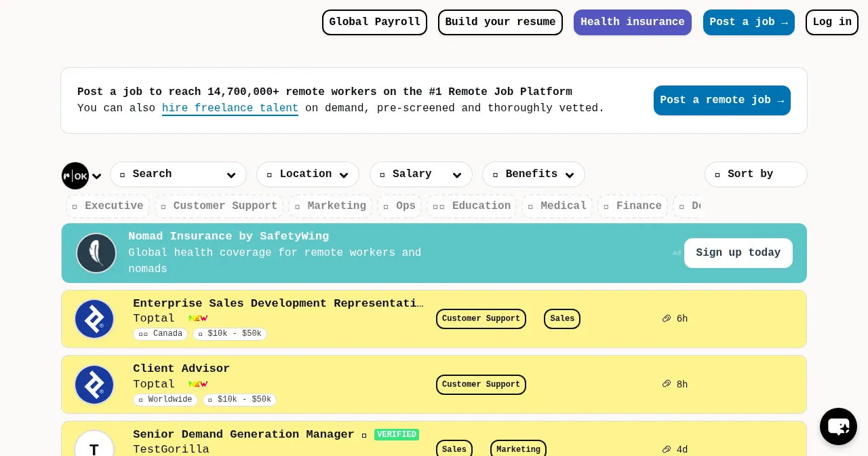Click Toptal logo on Client Advisor job
This screenshot has width=868, height=456.
pos(94,385)
